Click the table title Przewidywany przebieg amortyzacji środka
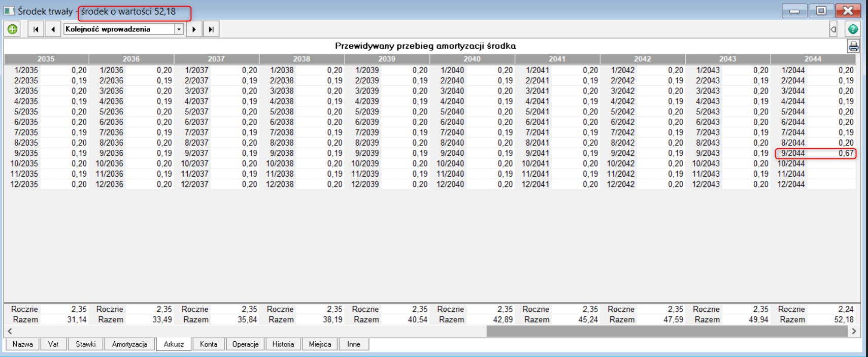This screenshot has width=868, height=357. point(425,46)
